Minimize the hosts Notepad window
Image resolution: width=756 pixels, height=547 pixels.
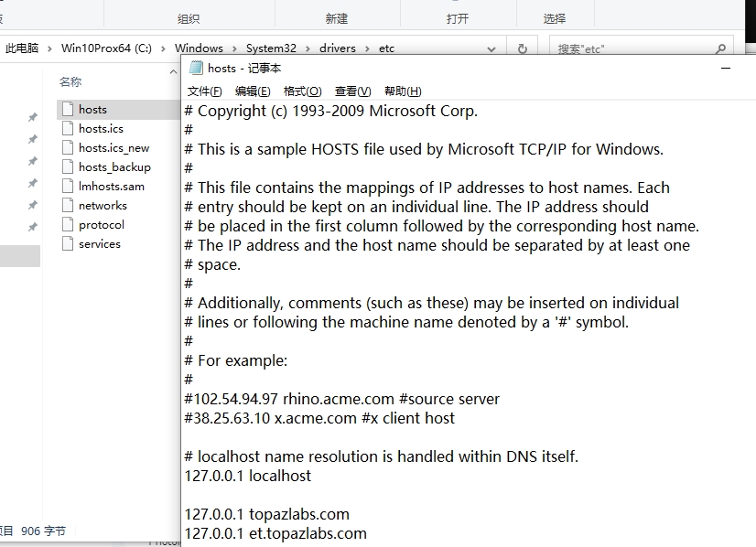point(726,69)
